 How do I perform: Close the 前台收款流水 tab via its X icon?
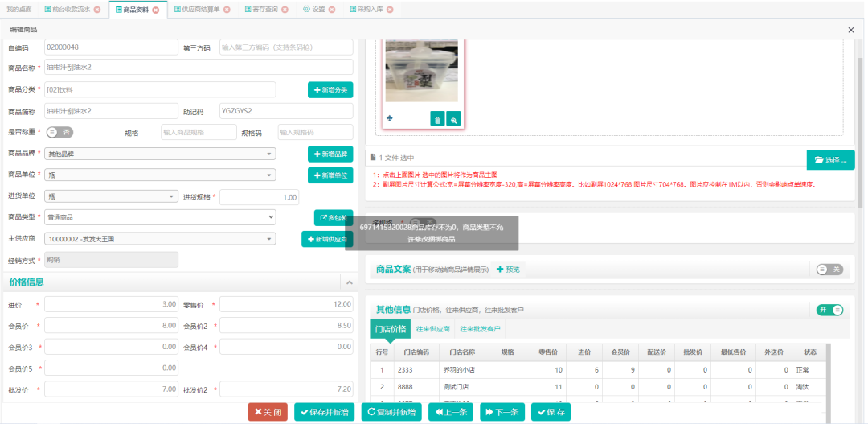97,10
